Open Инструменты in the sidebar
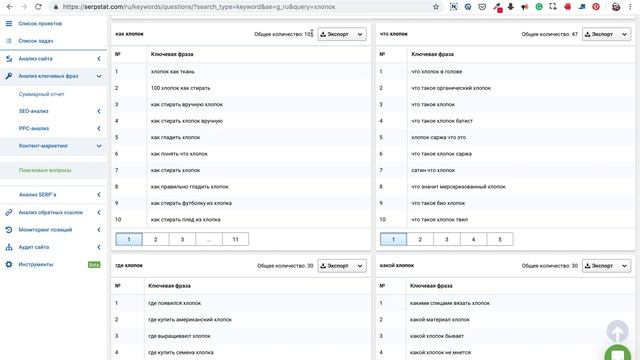The image size is (640, 360). coord(36,264)
